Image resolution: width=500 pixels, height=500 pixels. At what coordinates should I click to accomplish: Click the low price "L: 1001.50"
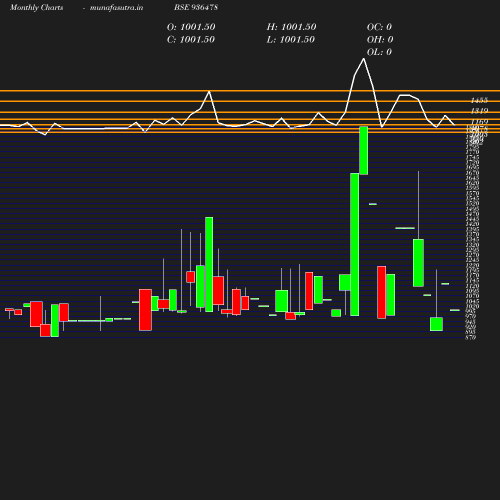(x=291, y=39)
